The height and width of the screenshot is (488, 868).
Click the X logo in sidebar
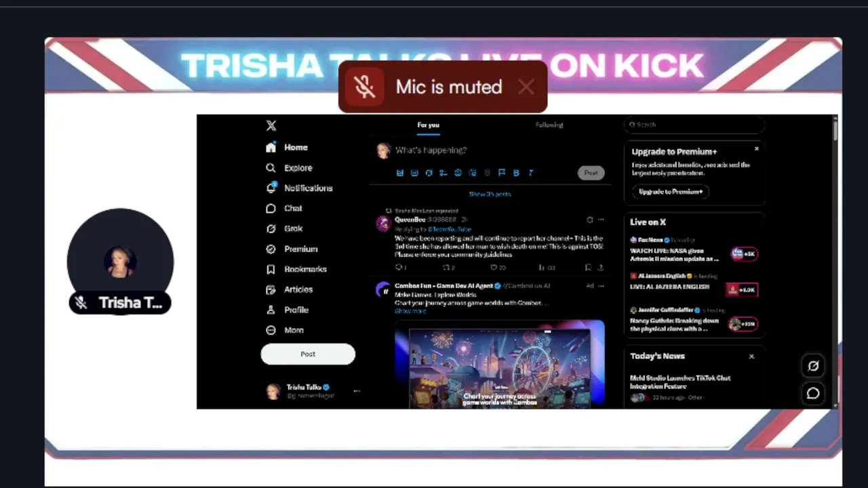[x=271, y=125]
